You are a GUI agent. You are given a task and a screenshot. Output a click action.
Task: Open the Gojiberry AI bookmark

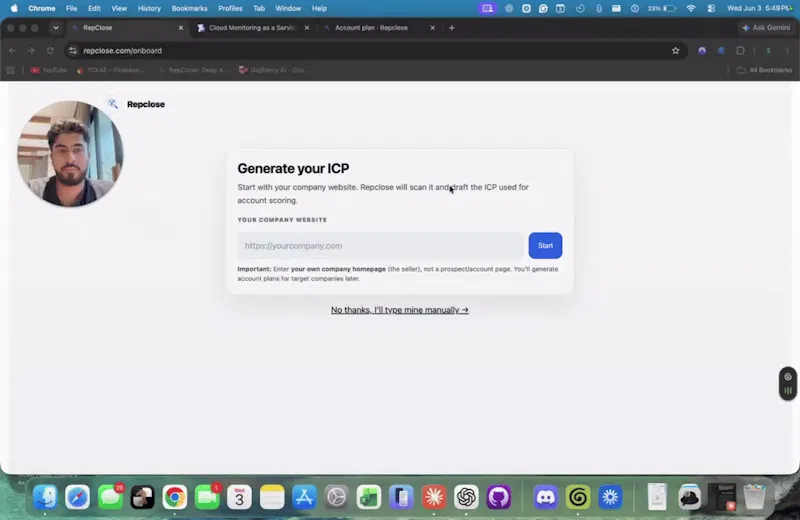click(x=273, y=70)
